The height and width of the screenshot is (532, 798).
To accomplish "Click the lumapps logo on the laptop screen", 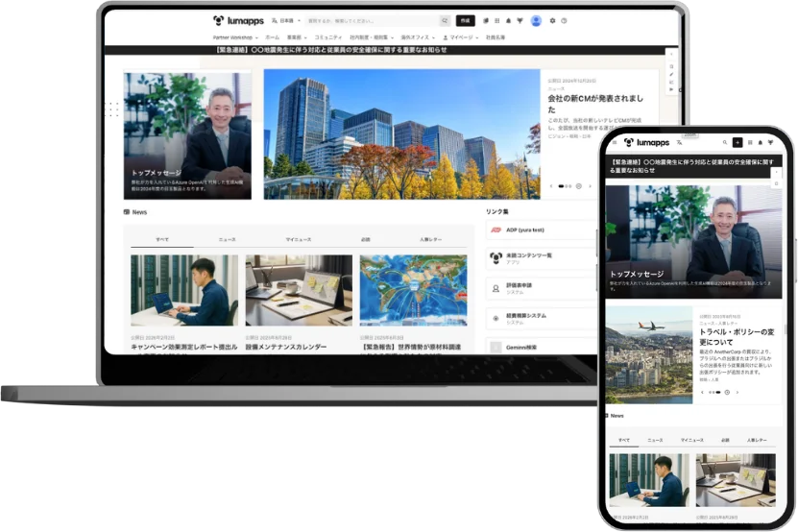I will pos(238,21).
